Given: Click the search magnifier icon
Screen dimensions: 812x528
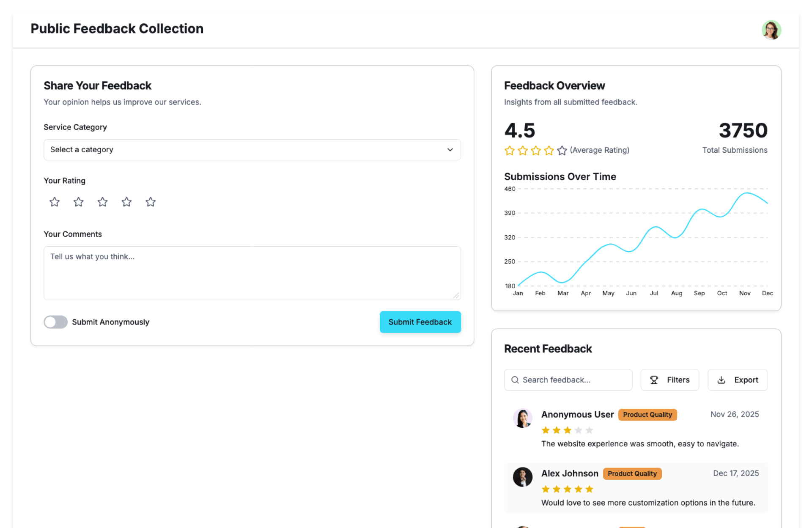Looking at the screenshot, I should click(x=515, y=380).
